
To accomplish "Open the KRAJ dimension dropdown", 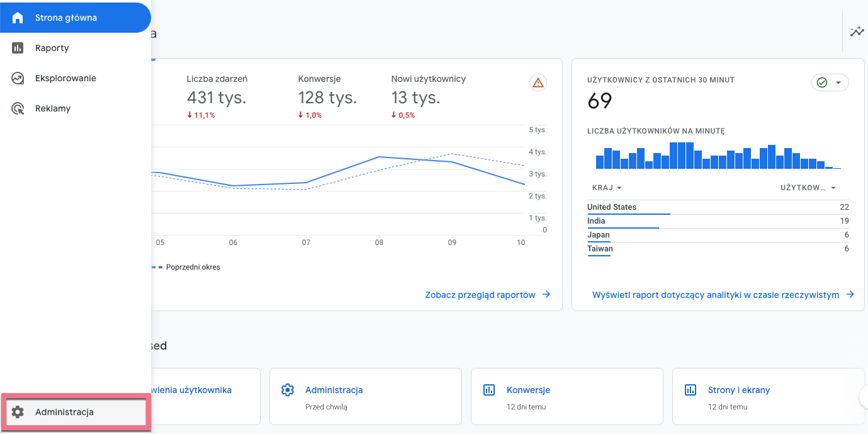I will [607, 188].
